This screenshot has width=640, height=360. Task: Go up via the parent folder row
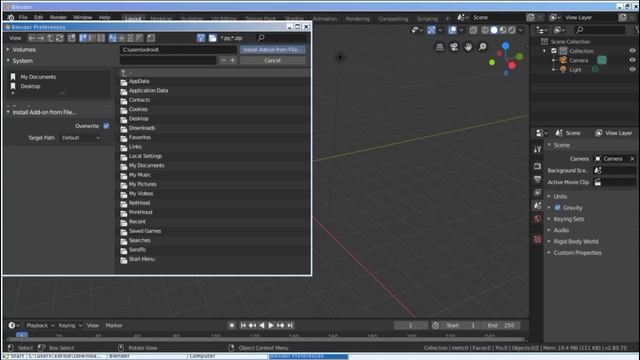[x=214, y=73]
